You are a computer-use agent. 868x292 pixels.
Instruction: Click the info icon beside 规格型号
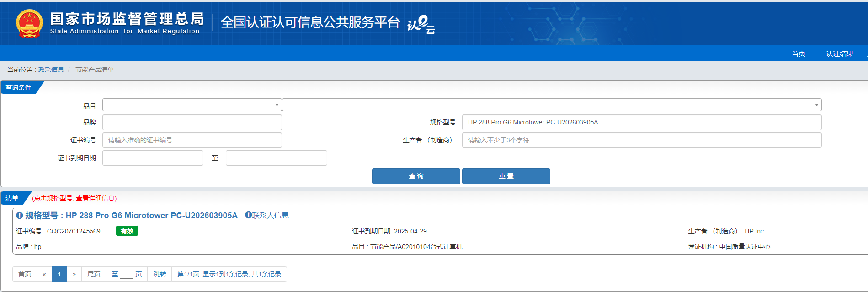20,216
